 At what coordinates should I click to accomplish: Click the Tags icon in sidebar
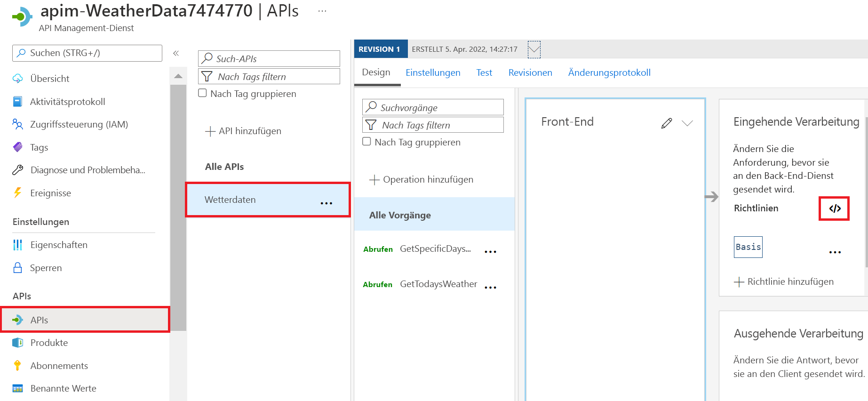(17, 147)
